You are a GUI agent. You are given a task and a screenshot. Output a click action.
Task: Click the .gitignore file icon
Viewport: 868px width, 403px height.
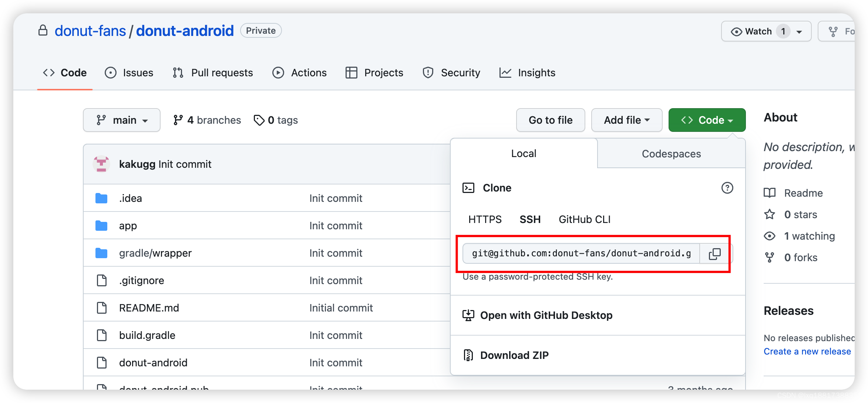click(x=102, y=281)
